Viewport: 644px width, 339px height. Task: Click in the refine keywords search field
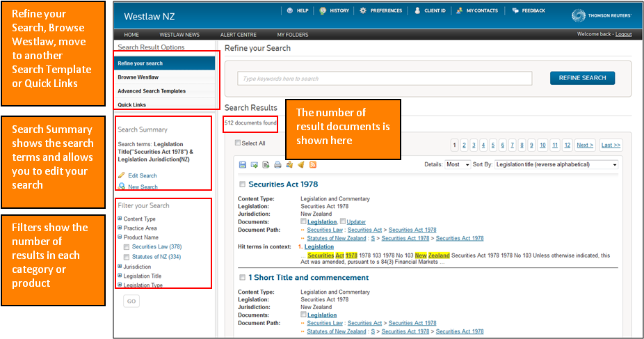[385, 79]
